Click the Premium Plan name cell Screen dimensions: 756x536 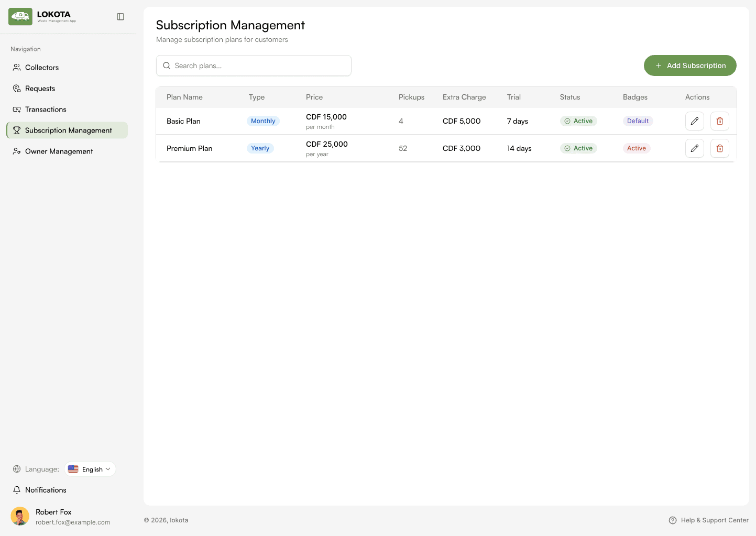189,148
